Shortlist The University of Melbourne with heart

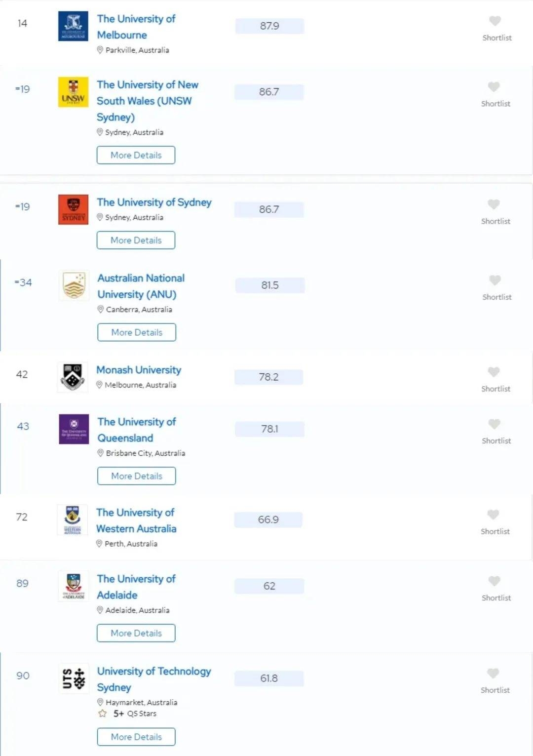coord(495,21)
